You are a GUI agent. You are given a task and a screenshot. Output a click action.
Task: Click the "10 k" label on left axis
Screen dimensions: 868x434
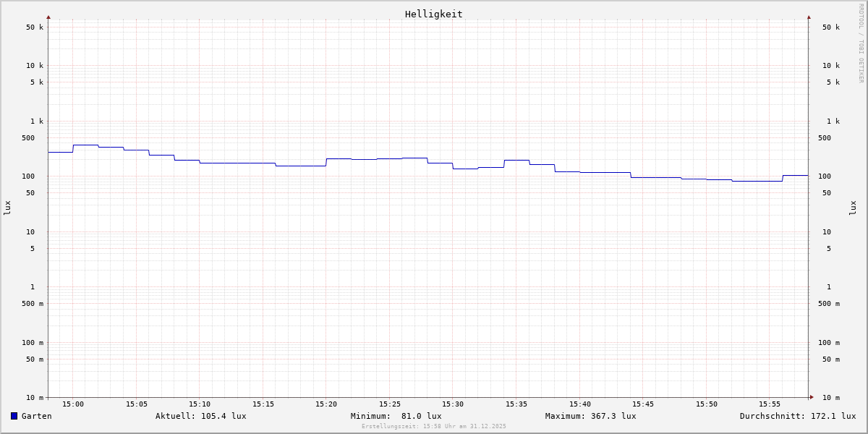[35, 66]
